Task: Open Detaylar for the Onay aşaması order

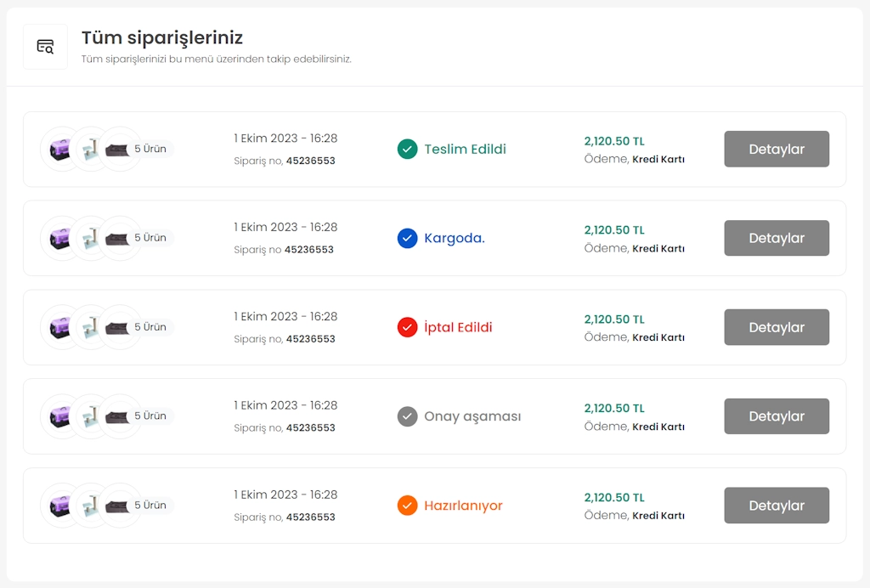Action: (777, 416)
